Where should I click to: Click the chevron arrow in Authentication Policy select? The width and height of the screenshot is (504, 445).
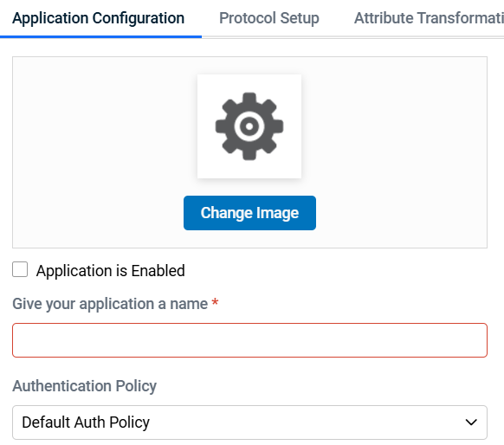(x=471, y=422)
